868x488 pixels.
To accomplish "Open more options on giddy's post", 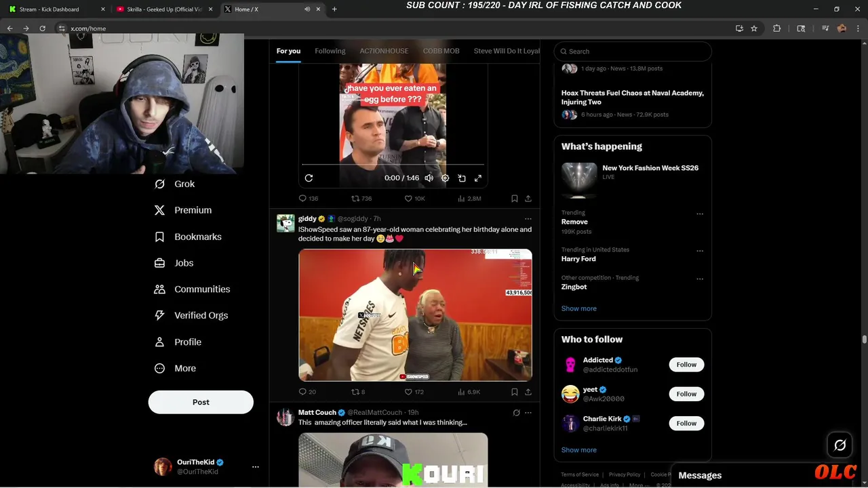I will pos(528,219).
